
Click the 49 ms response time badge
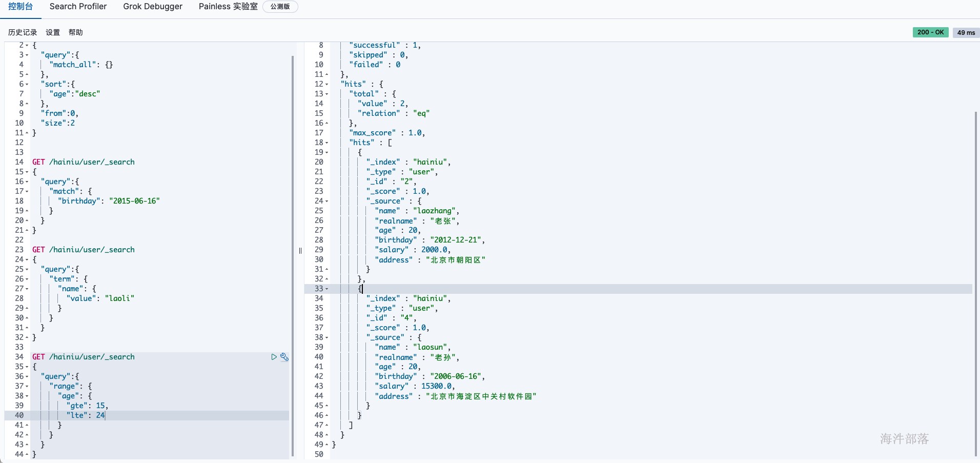[x=966, y=32]
